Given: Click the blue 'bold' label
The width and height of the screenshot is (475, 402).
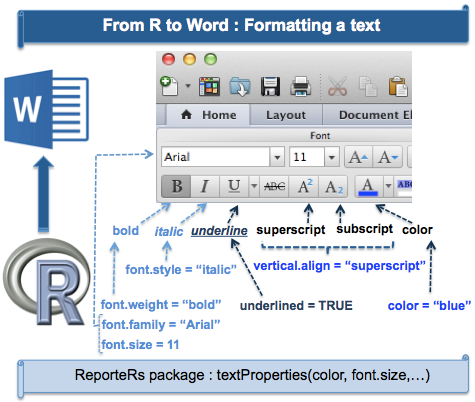Looking at the screenshot, I should (126, 231).
